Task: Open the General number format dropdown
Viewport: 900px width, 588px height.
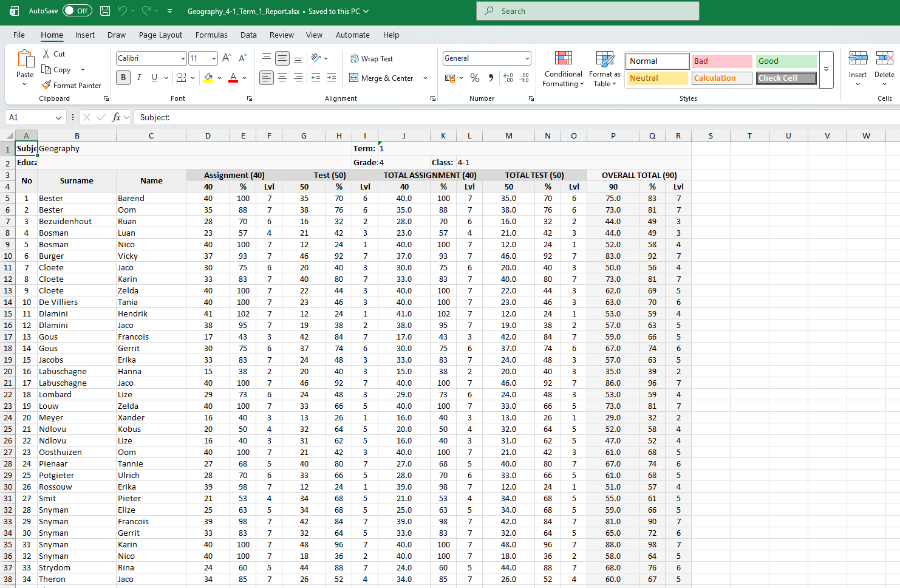Action: click(527, 58)
